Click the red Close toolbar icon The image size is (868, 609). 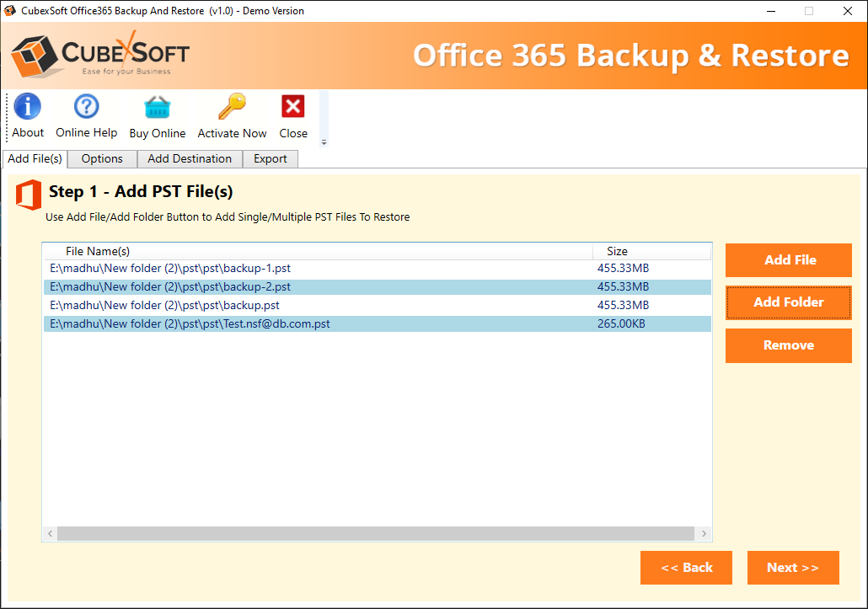292,106
